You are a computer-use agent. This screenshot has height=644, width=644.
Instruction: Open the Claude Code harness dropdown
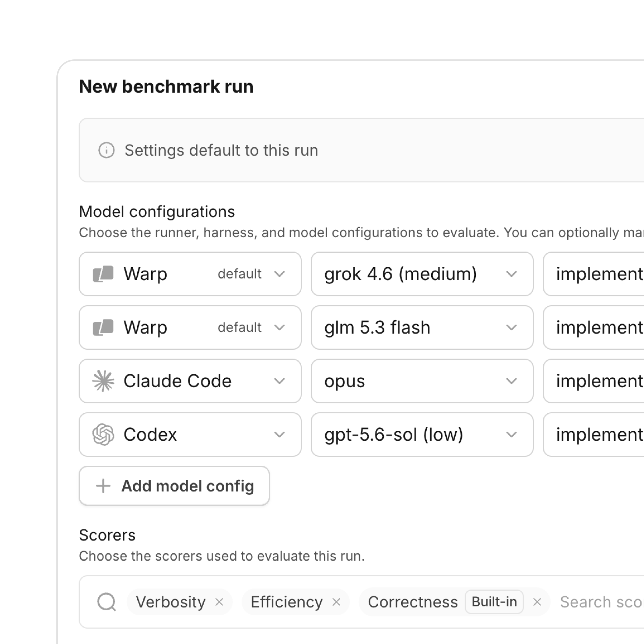(190, 381)
